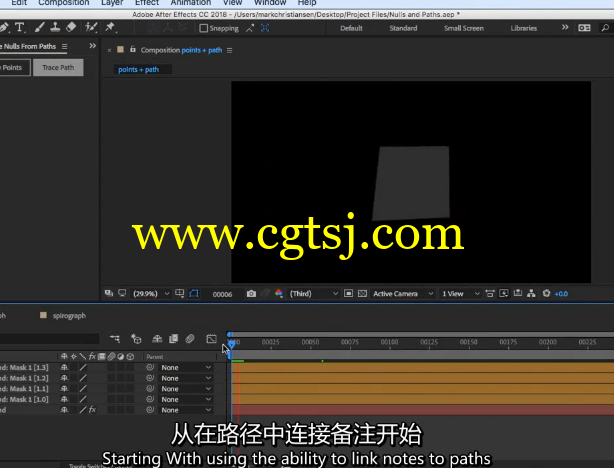Toggle mask and shape path visibility icon
Image resolution: width=614 pixels, height=468 pixels.
pos(194,293)
